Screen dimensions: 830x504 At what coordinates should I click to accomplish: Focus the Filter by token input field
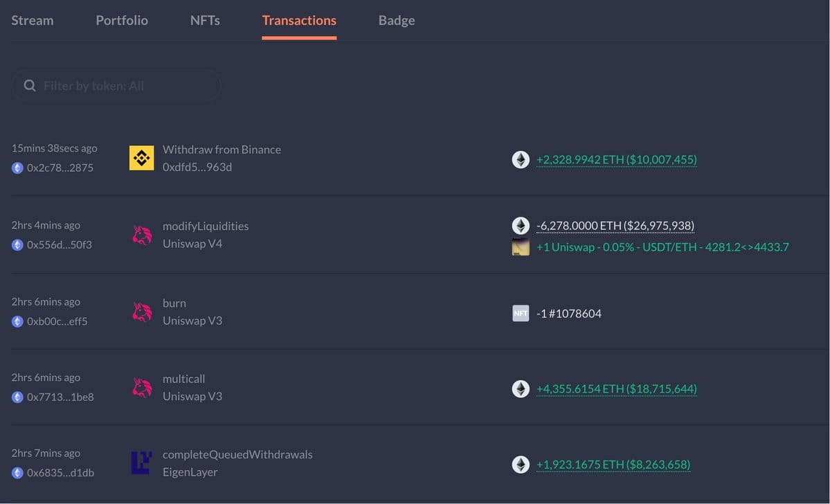tap(116, 86)
